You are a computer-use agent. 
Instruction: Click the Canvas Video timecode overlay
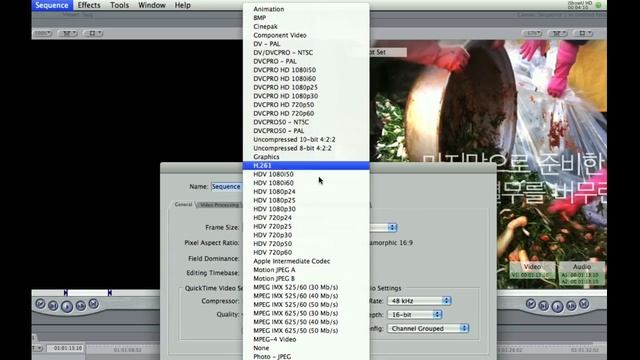coord(533,271)
